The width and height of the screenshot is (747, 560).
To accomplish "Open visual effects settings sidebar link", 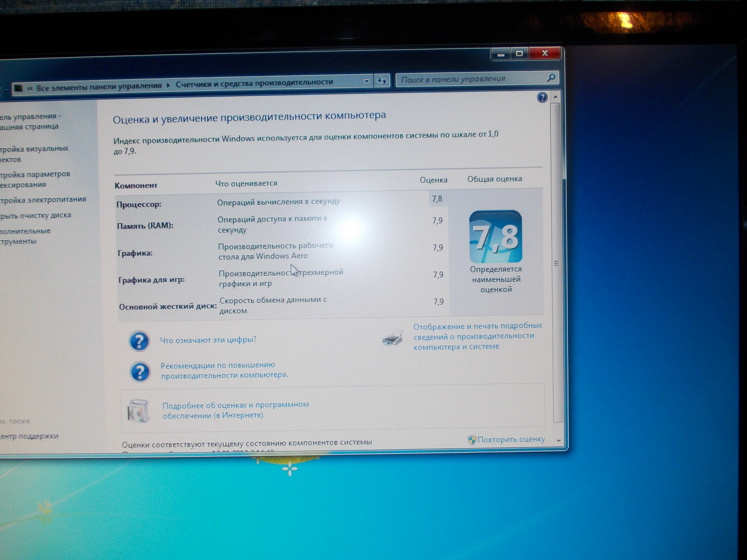I will click(34, 154).
